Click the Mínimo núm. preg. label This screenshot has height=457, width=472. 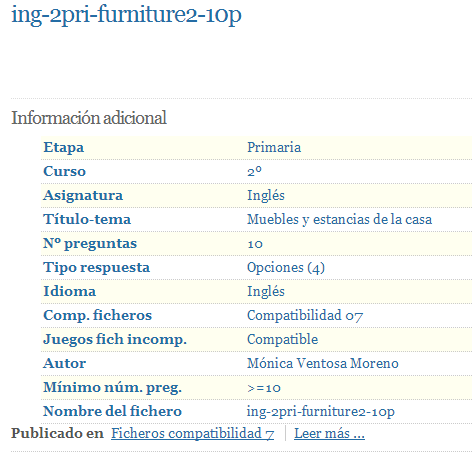click(x=113, y=387)
